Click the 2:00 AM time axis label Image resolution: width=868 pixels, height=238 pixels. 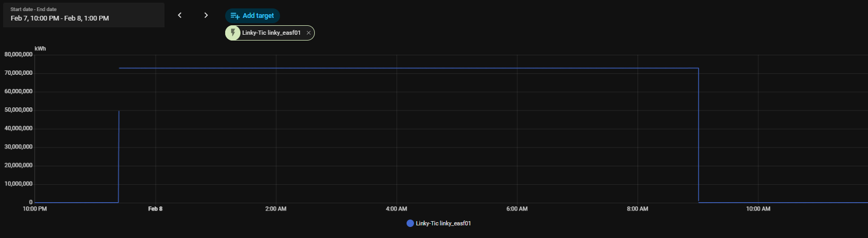[x=276, y=209]
